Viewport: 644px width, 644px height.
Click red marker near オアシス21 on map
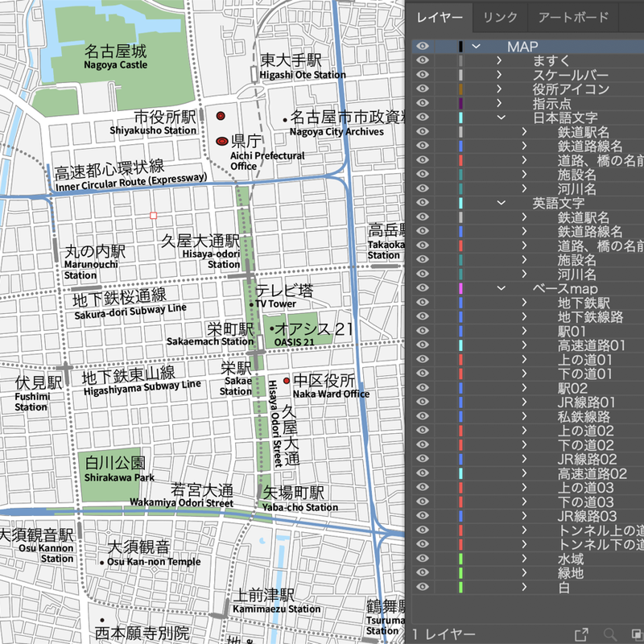(x=272, y=328)
